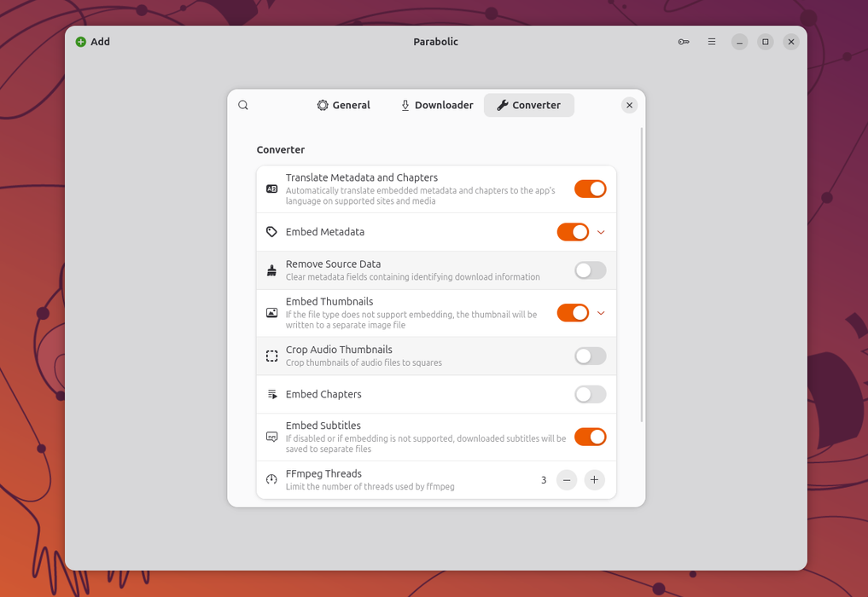
Task: Switch to the General tab
Action: coord(344,105)
